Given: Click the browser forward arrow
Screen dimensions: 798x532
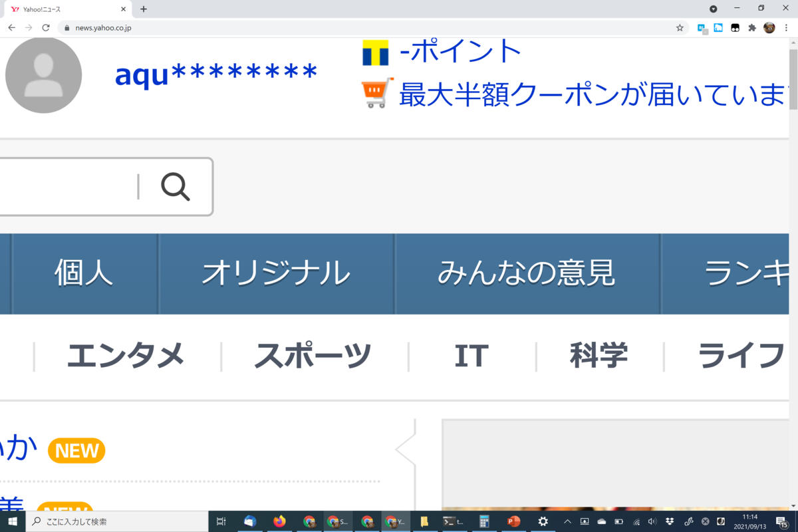Looking at the screenshot, I should pos(29,28).
